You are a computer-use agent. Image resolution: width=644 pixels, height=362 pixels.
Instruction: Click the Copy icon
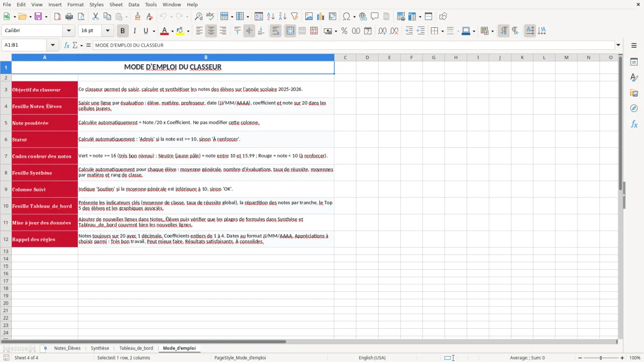(x=107, y=17)
